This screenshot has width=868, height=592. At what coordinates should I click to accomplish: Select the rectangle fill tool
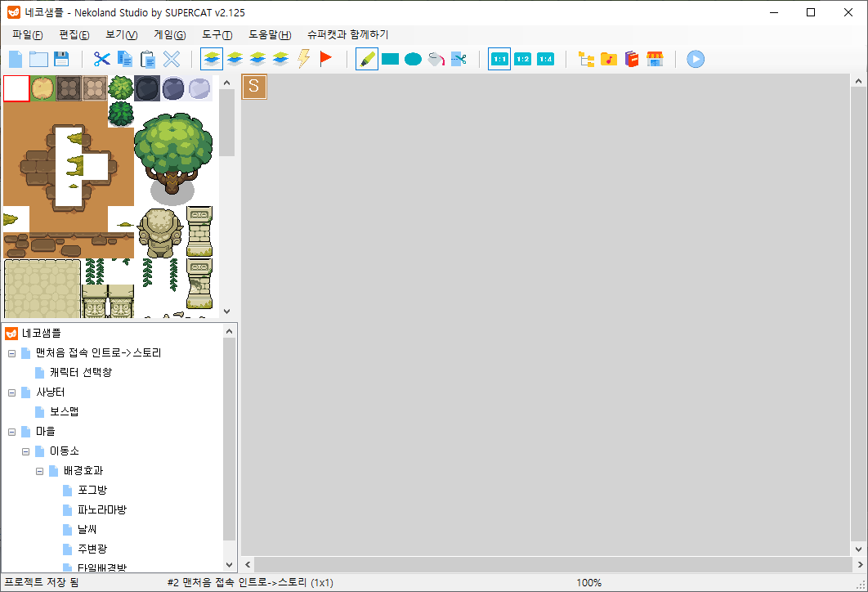pos(390,59)
